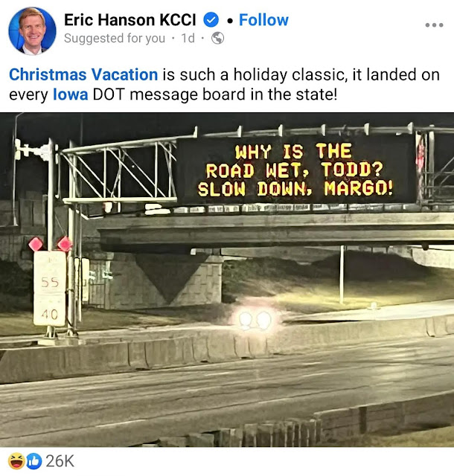Click the laughing Haha reaction emoji

point(16,461)
